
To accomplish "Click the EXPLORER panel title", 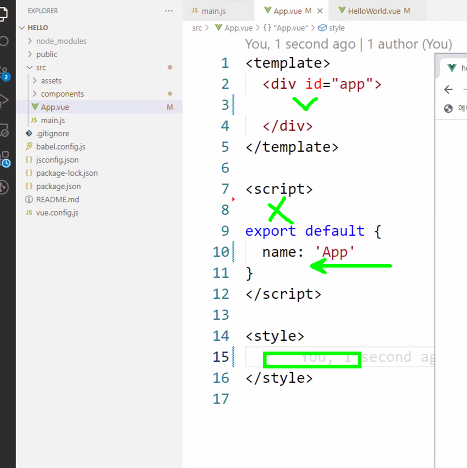I will pos(43,11).
